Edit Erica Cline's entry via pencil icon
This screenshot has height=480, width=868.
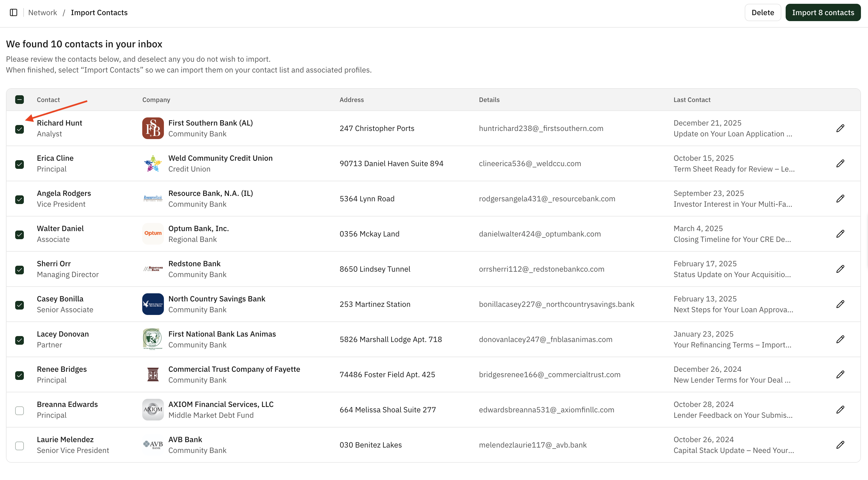(x=841, y=164)
